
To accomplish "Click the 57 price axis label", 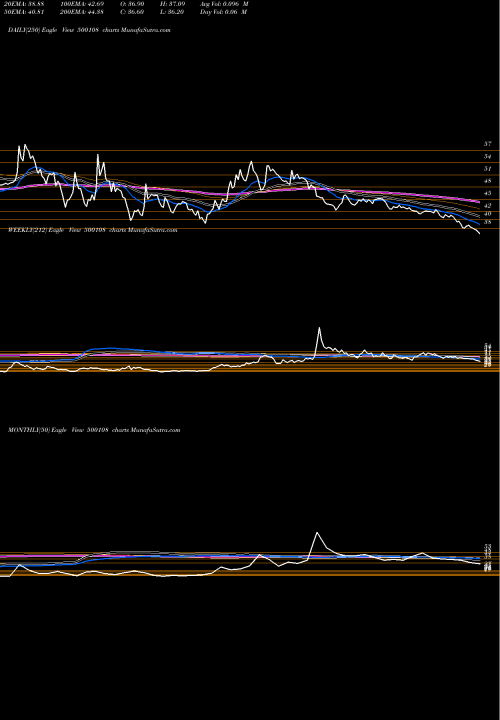I will tap(488, 144).
